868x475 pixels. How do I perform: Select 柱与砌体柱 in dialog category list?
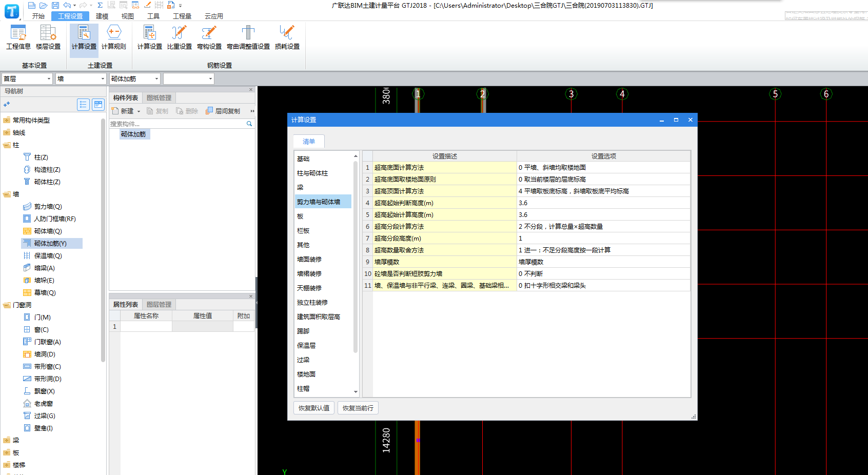(312, 173)
